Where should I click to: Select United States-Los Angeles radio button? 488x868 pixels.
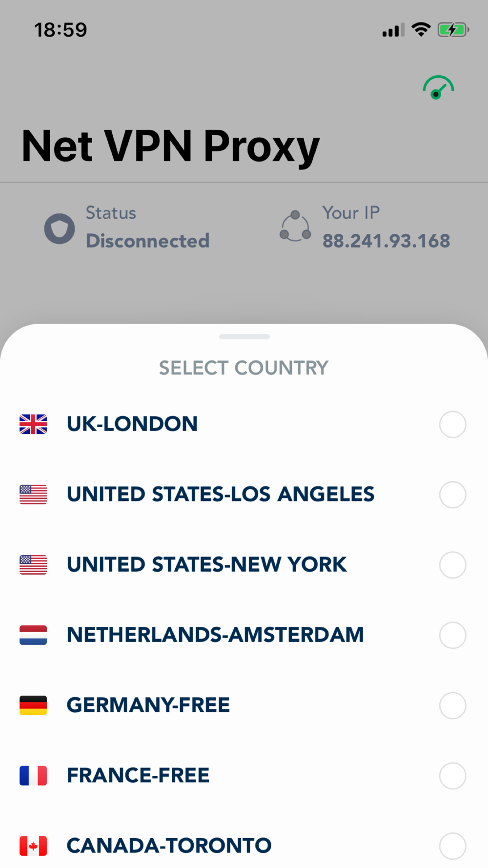(452, 495)
